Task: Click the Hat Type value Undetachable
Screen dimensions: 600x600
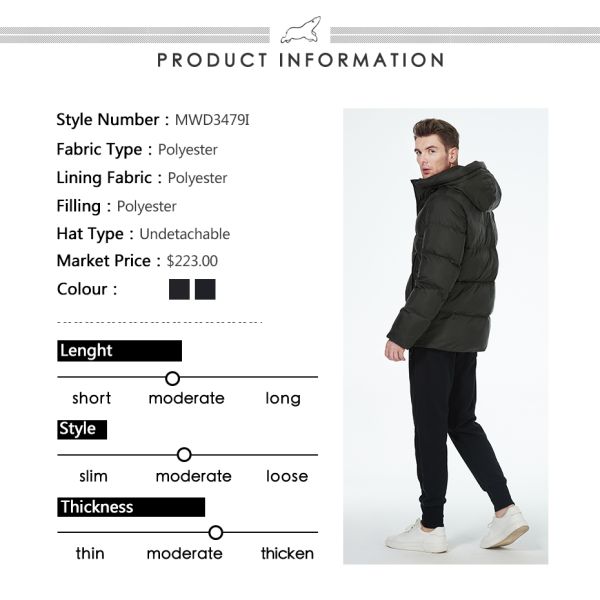Action: point(185,234)
